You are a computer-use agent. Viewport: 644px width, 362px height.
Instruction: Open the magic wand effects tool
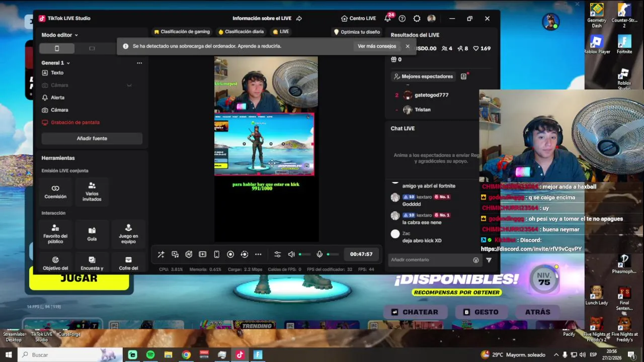(x=161, y=254)
